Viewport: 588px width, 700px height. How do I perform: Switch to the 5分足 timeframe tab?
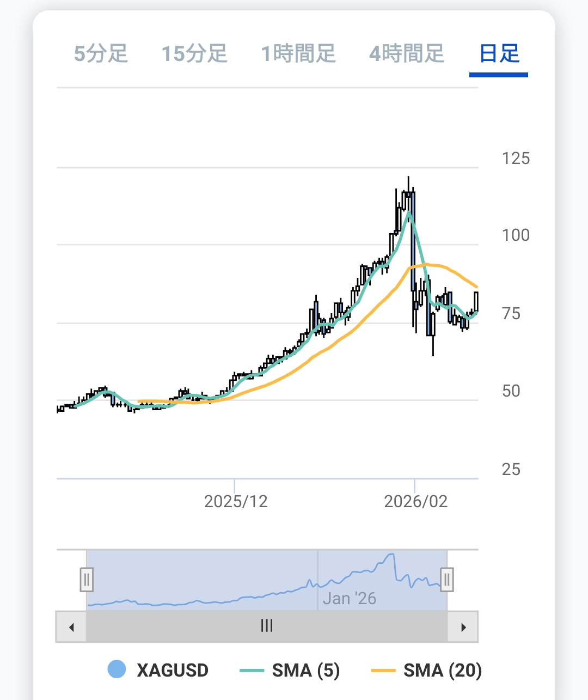(101, 54)
